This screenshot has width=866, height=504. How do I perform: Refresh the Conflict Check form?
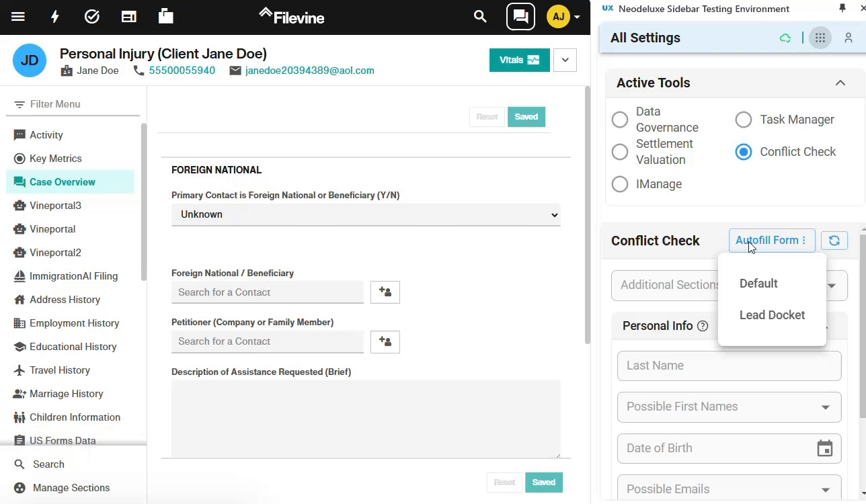(x=834, y=241)
